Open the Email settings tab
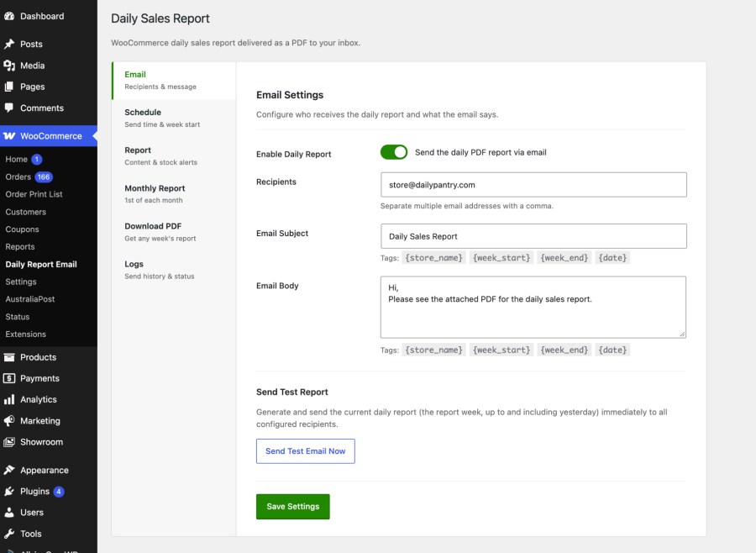 174,80
